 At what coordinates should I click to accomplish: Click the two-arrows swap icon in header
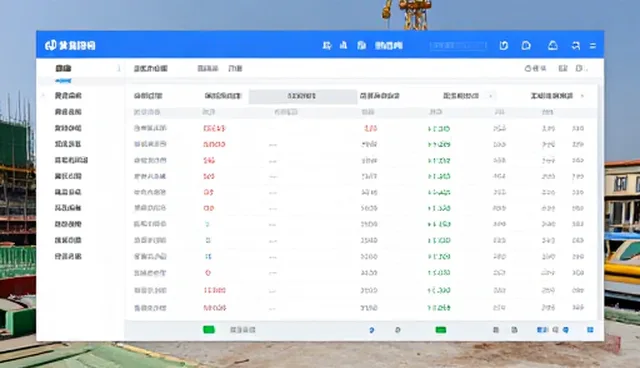(x=576, y=46)
